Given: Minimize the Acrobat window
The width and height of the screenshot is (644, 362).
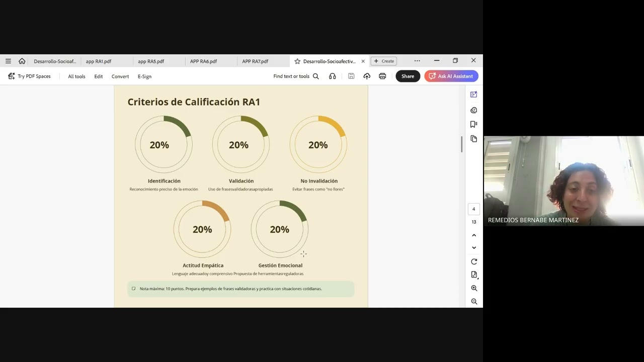Looking at the screenshot, I should point(437,61).
